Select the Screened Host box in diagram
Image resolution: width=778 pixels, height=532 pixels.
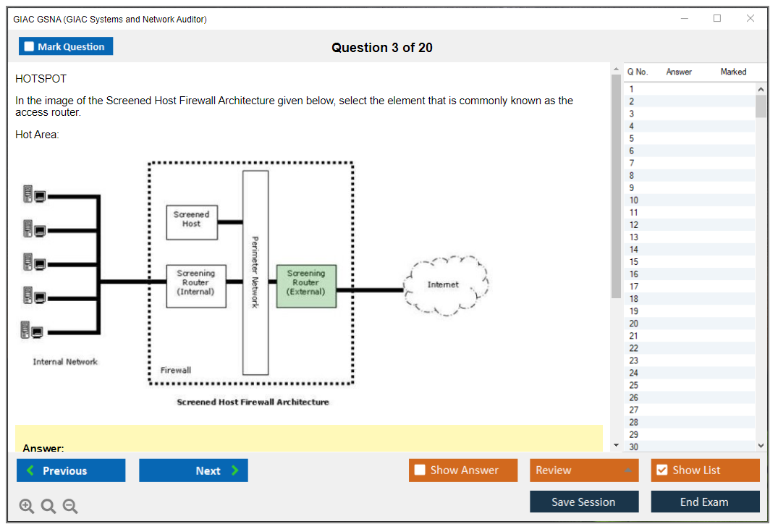pyautogui.click(x=192, y=222)
